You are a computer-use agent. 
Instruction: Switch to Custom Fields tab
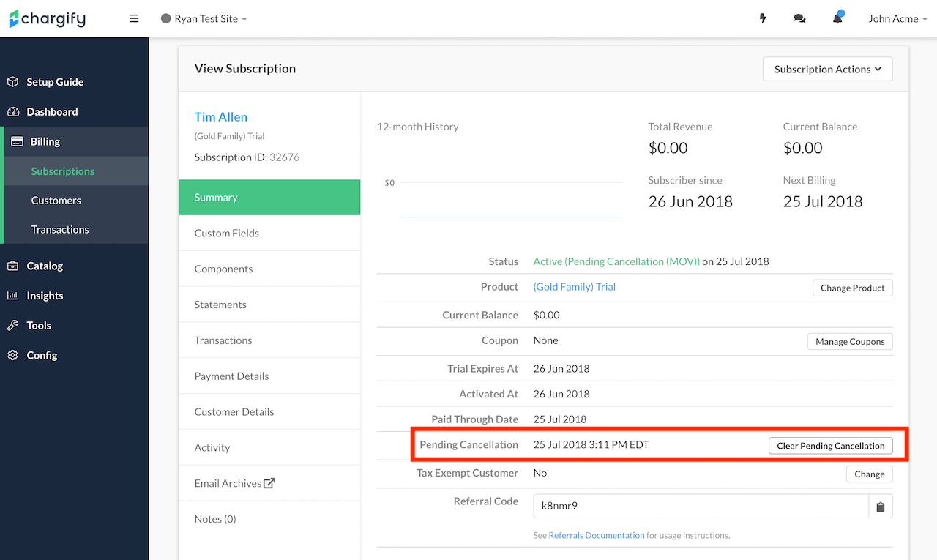coord(269,233)
